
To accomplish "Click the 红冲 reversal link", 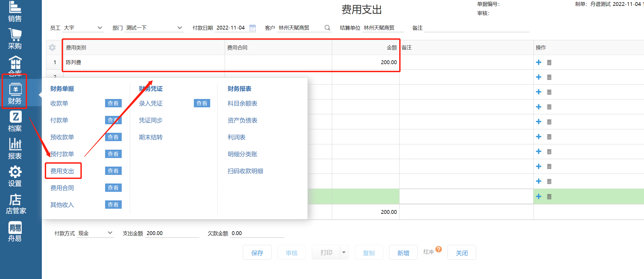I will pos(428,252).
